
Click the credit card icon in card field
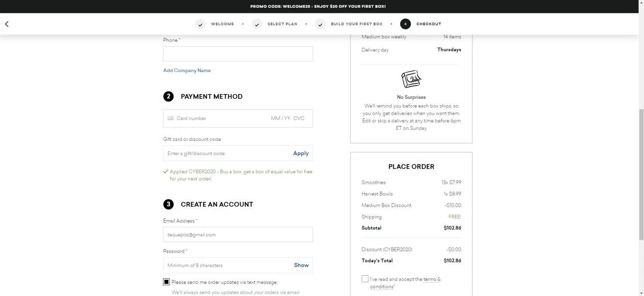[170, 118]
